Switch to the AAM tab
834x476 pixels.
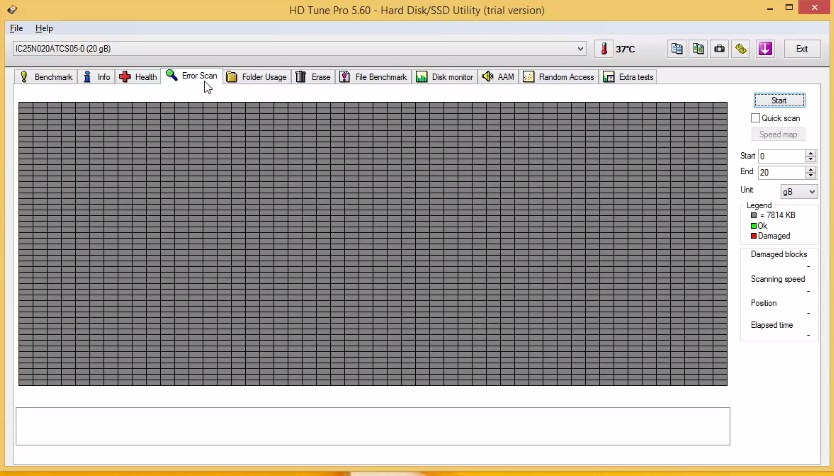pyautogui.click(x=498, y=77)
